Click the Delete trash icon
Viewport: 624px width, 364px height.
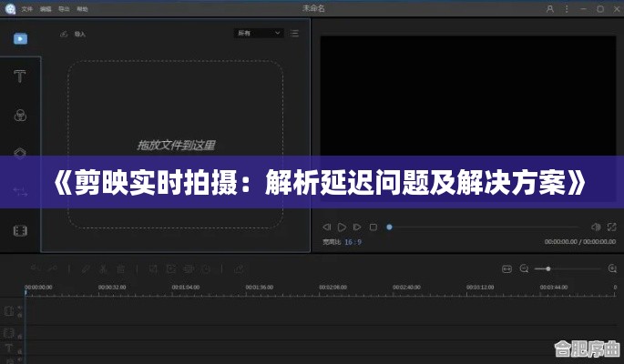tap(120, 269)
